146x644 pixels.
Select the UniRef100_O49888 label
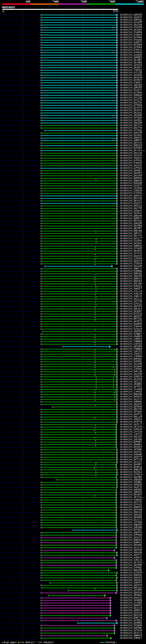coord(131,600)
